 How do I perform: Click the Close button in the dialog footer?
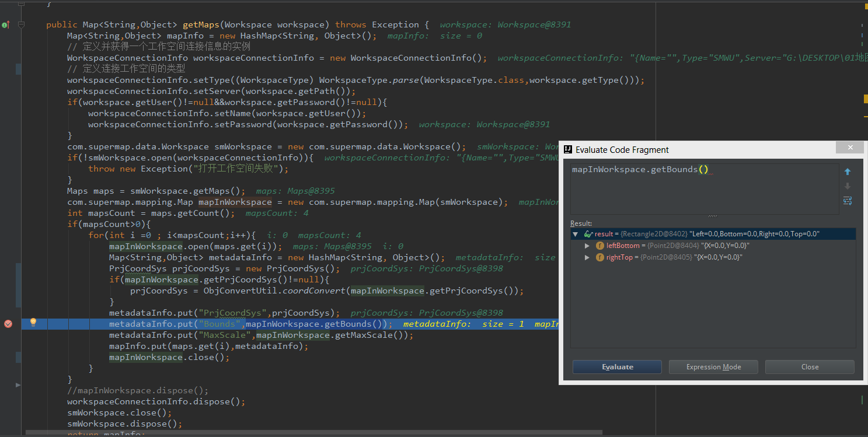810,367
